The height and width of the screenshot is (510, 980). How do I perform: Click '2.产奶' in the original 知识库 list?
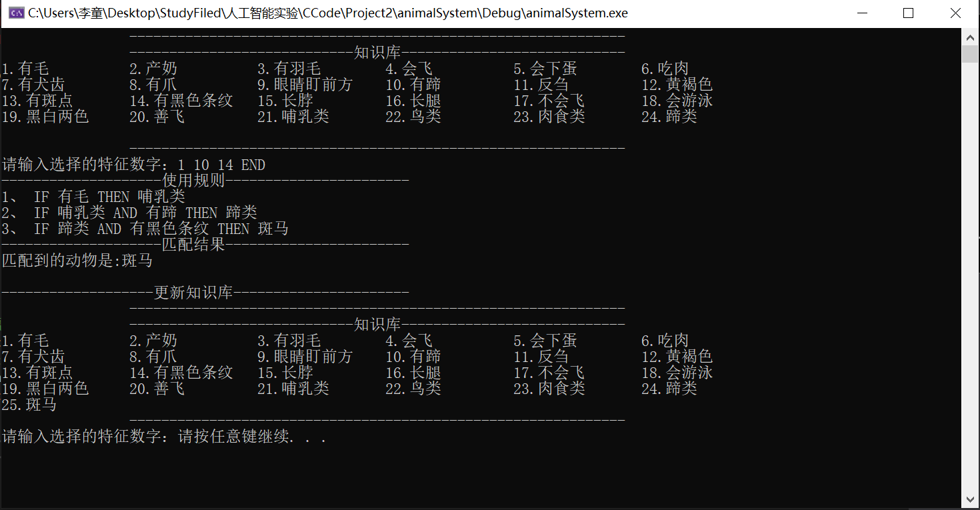(153, 69)
